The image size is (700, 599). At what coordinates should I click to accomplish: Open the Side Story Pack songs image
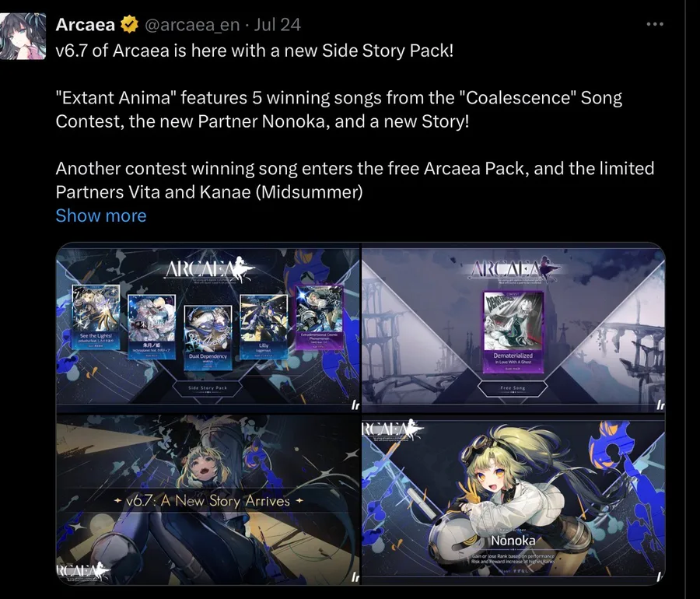click(208, 328)
